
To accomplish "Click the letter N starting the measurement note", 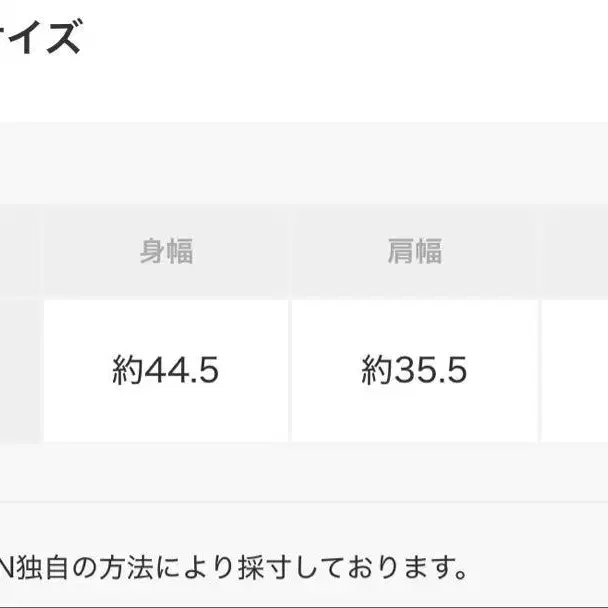I will [x=7, y=568].
